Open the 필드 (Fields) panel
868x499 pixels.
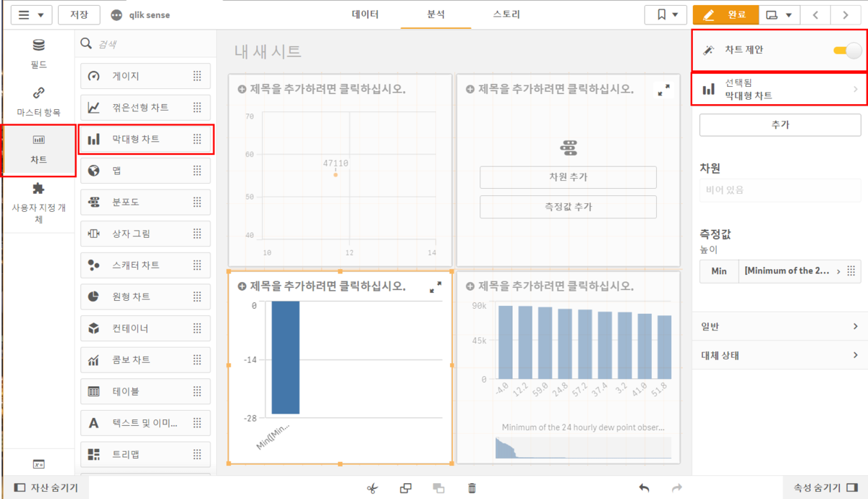(38, 54)
